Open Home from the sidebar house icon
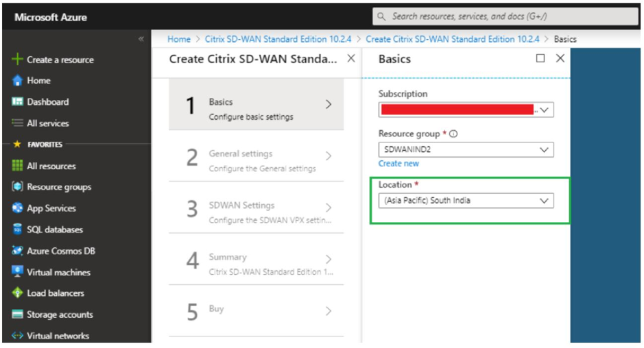 pyautogui.click(x=17, y=80)
